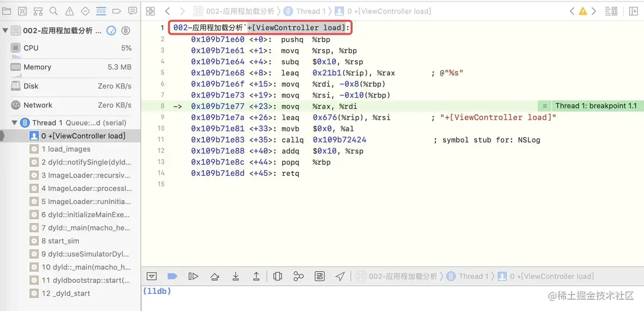Screen dimensions: 644x311
Task: Select the Debug navigator icon
Action: tap(101, 11)
